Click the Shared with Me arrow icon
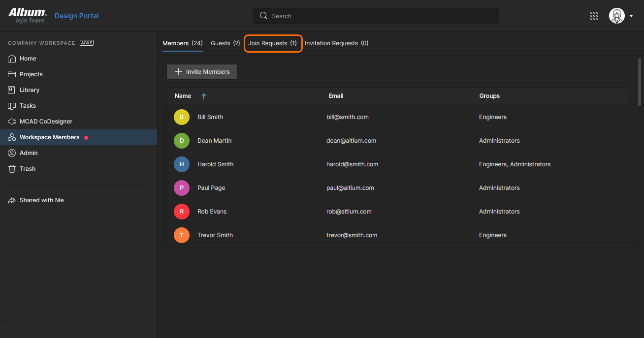Image resolution: width=644 pixels, height=338 pixels. [x=12, y=200]
